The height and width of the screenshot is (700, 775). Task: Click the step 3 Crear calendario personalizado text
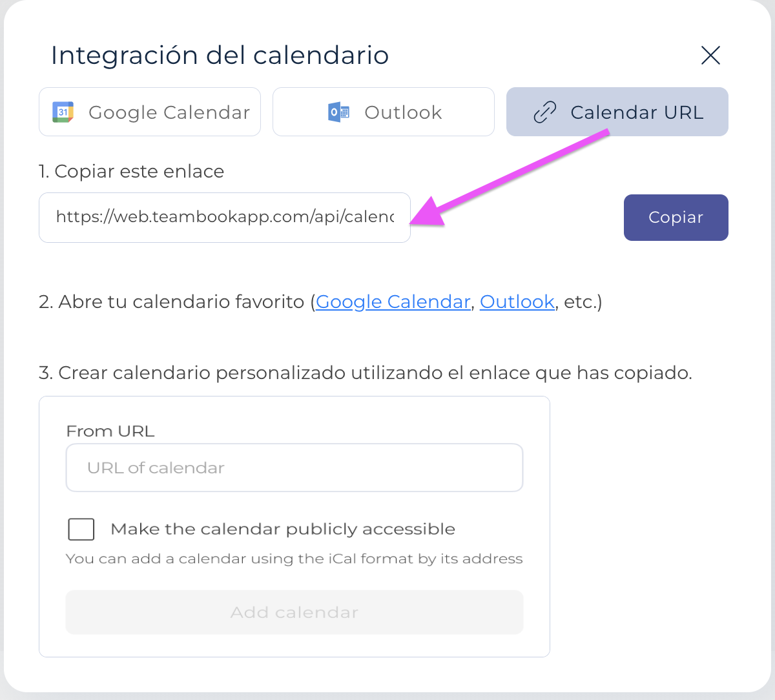pos(366,373)
